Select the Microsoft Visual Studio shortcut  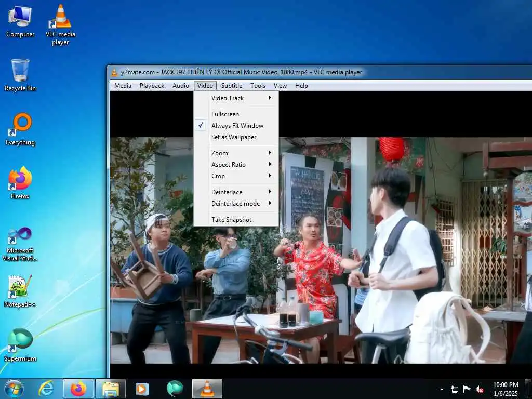[20, 244]
